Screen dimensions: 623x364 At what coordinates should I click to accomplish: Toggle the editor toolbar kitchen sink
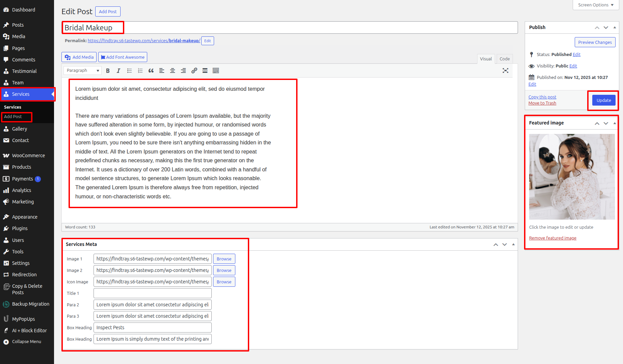[216, 71]
